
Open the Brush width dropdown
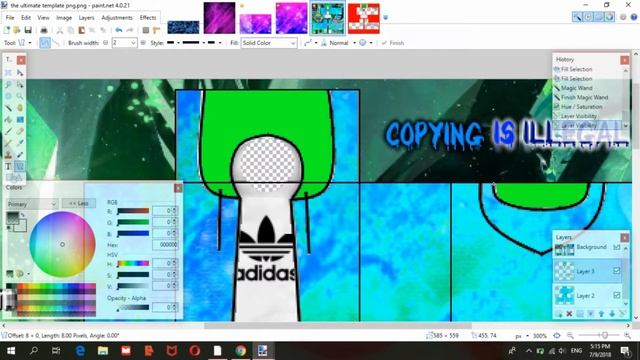click(133, 42)
